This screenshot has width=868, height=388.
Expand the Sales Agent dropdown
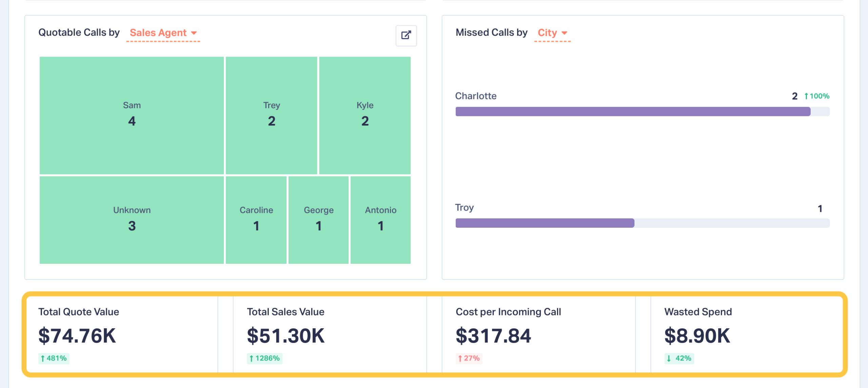[163, 33]
